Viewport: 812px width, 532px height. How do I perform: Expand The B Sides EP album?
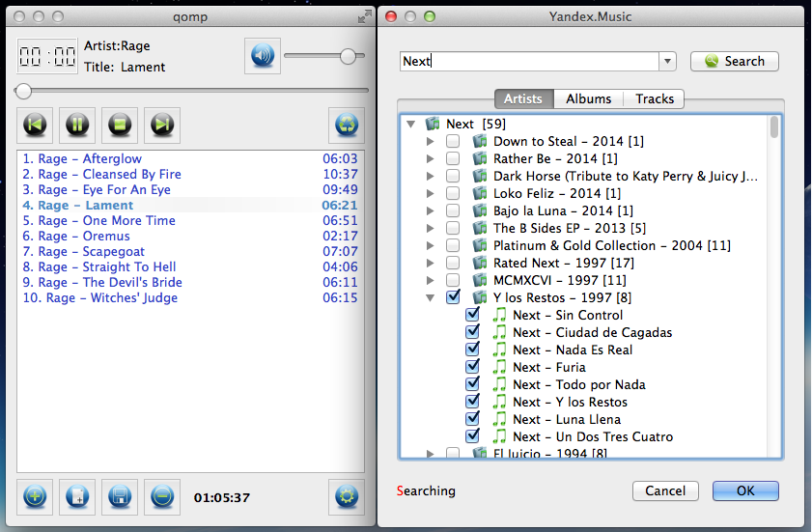point(430,229)
